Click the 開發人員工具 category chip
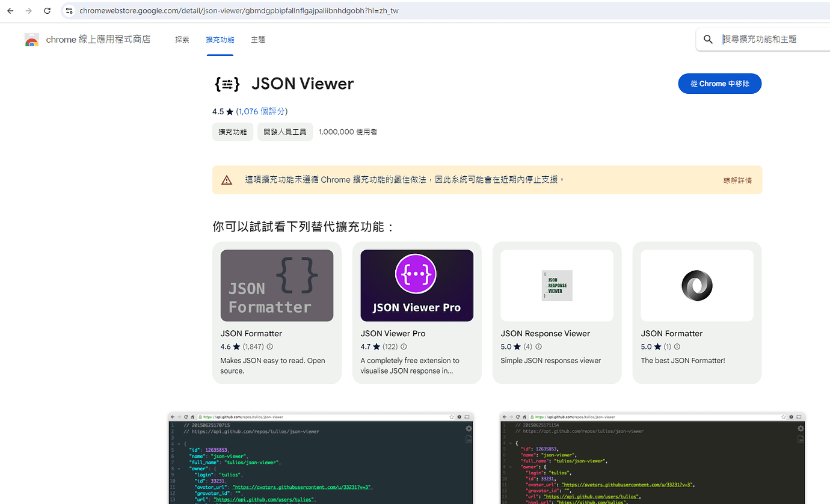Screen dimensions: 830x504 point(284,132)
